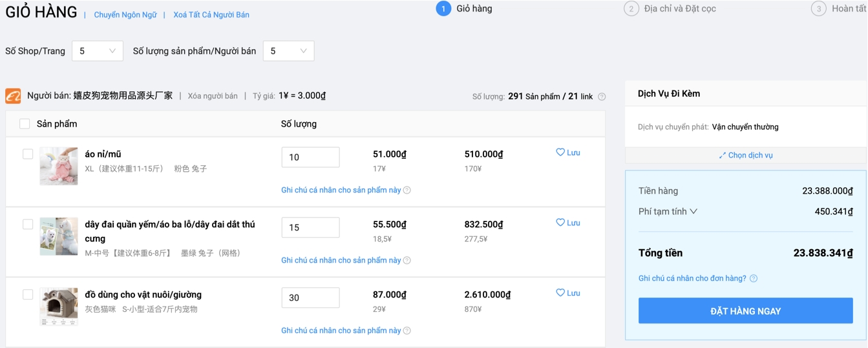Select the pet bed product checkbox
868x348 pixels.
[x=28, y=294]
